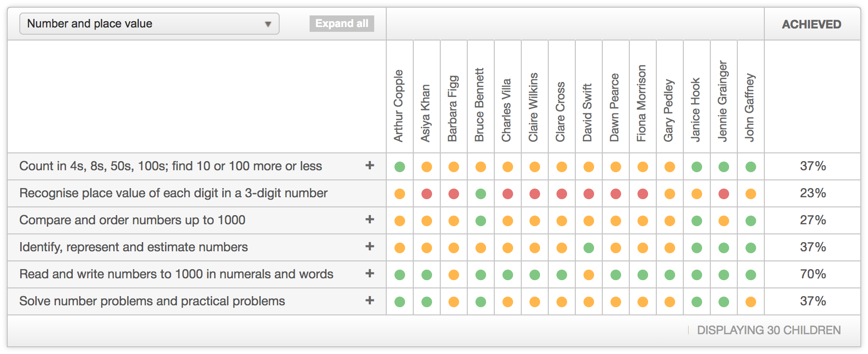Toggle Dawn Pearce's status for number problems

pyautogui.click(x=615, y=301)
